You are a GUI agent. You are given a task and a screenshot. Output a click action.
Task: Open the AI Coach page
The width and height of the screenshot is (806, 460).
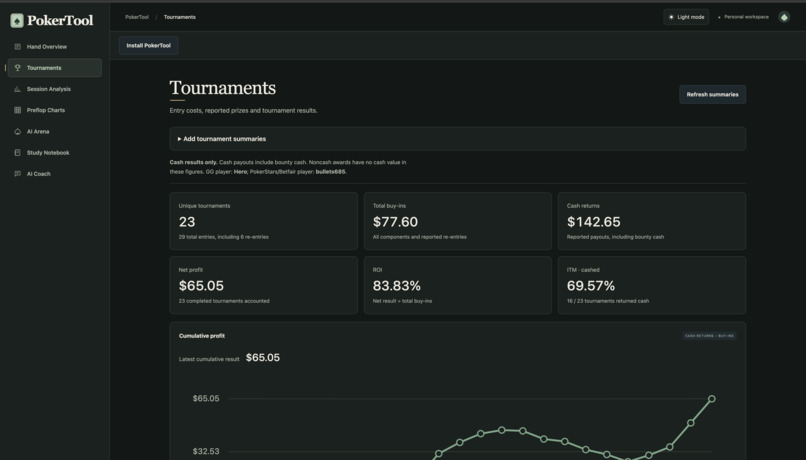pyautogui.click(x=54, y=174)
